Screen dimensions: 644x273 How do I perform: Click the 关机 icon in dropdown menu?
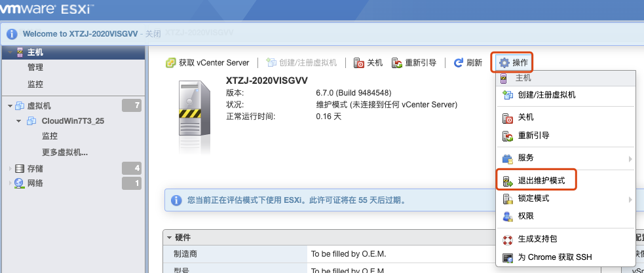click(x=508, y=118)
